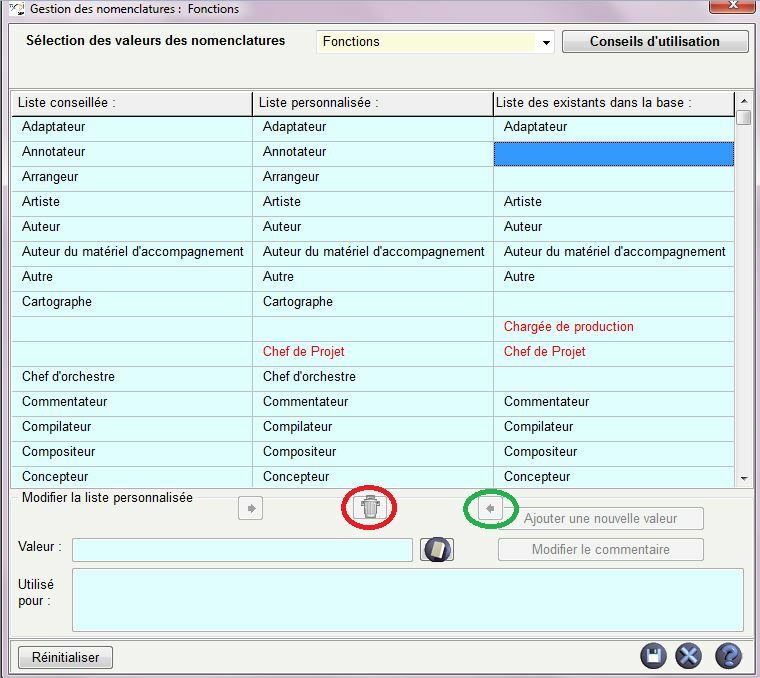Click the floppy disk save icon
760x678 pixels.
point(653,656)
